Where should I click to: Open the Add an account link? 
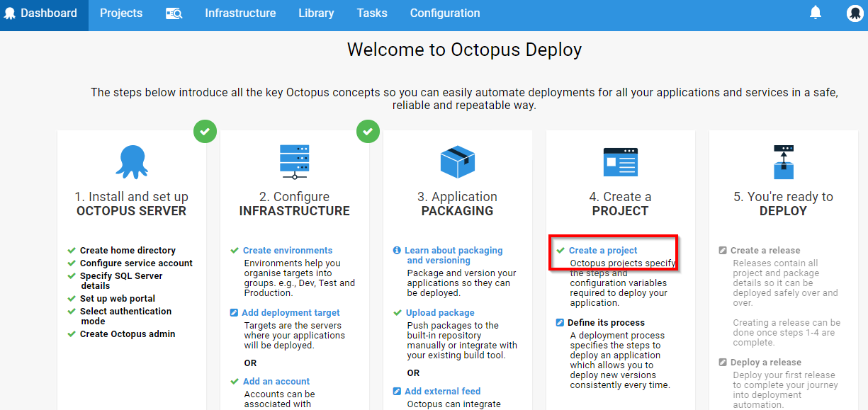pos(276,382)
